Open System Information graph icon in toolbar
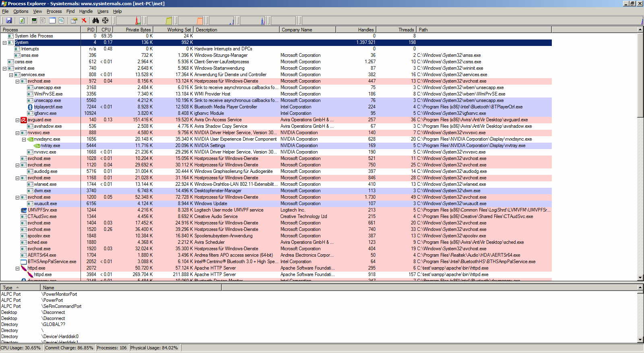Screen dimensions: 644x353 (34, 20)
